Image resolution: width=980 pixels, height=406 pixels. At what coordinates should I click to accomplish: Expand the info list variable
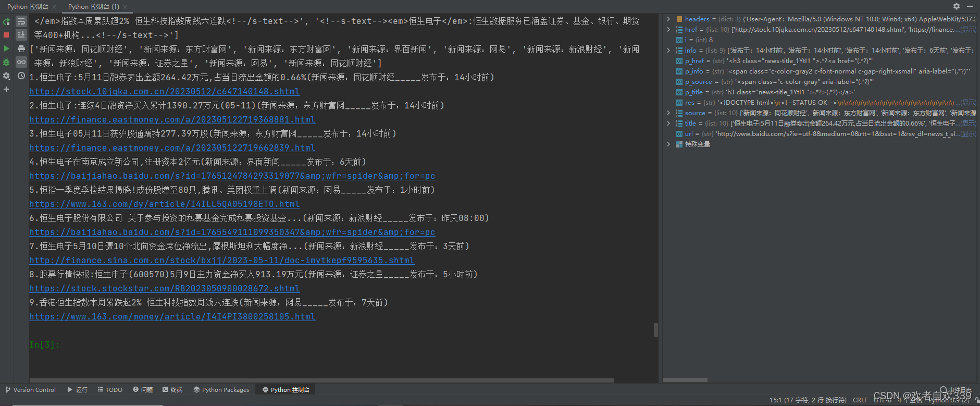point(668,51)
